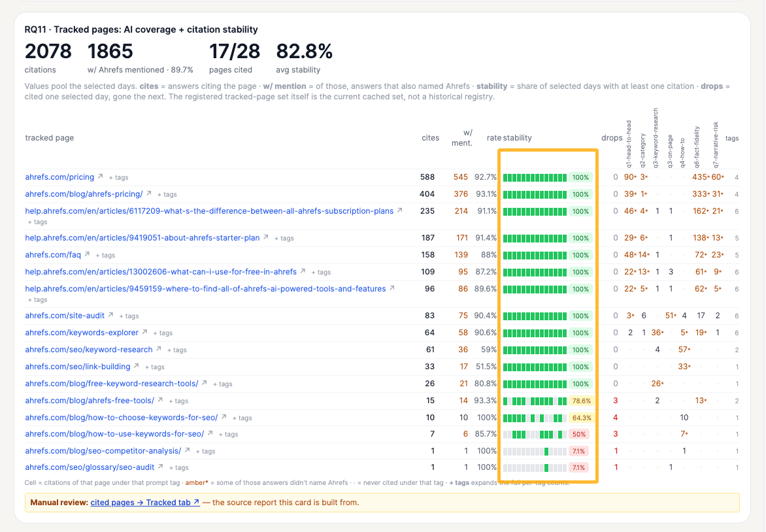This screenshot has height=532, width=766.
Task: Expand + tags under subscription-plans help article
Action: point(38,222)
